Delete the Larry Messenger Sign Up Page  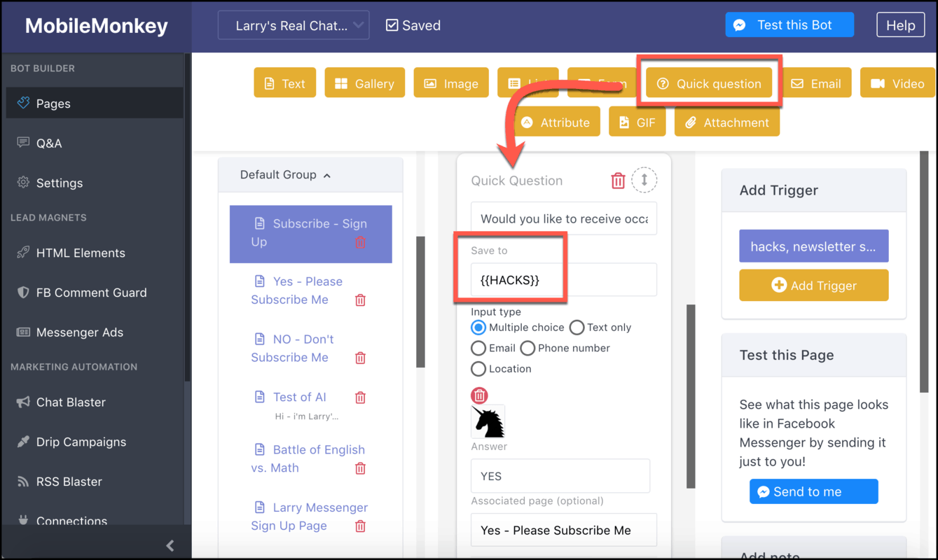click(x=360, y=526)
